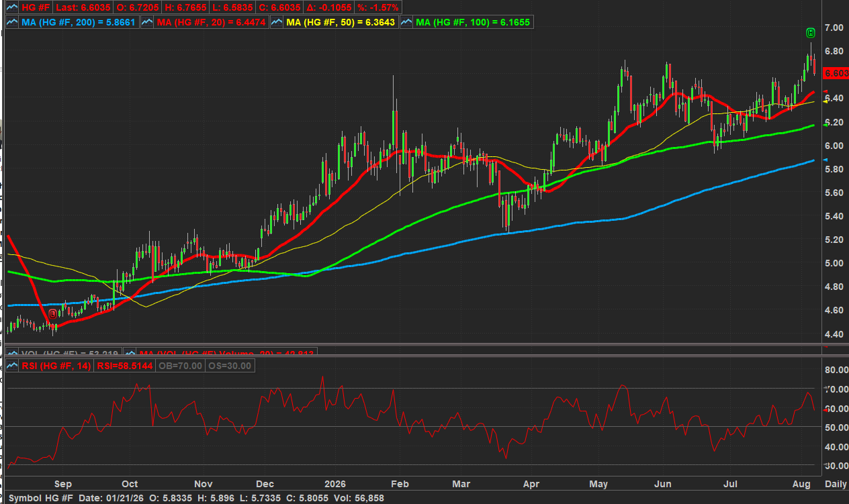
Task: Click the chart icon beside HG #F symbol label
Action: coord(11,7)
